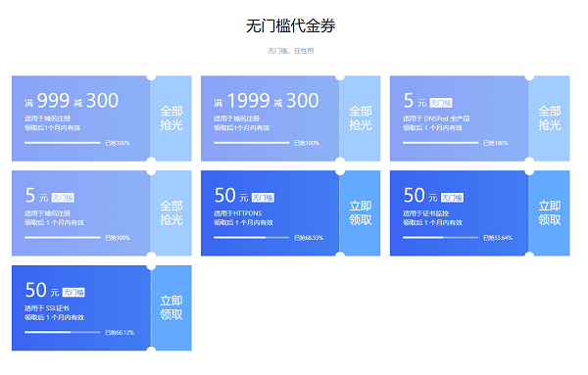Click the 适用于 SSL证书 description text
The image size is (588, 375).
point(47,308)
